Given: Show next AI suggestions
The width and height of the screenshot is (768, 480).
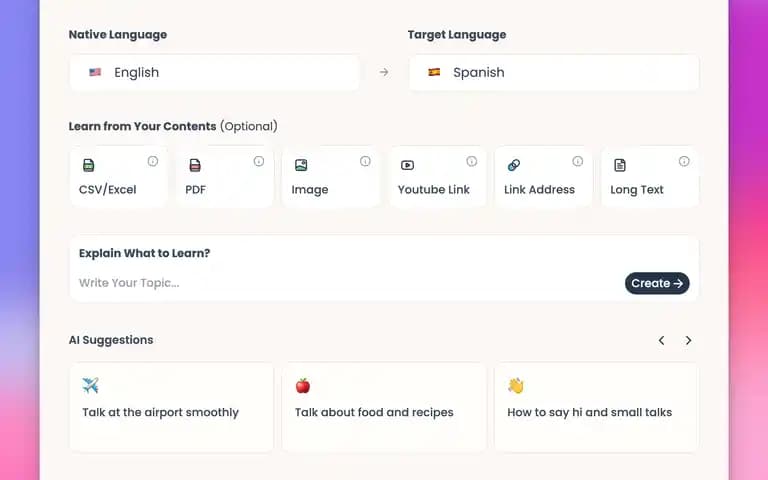Looking at the screenshot, I should 689,340.
